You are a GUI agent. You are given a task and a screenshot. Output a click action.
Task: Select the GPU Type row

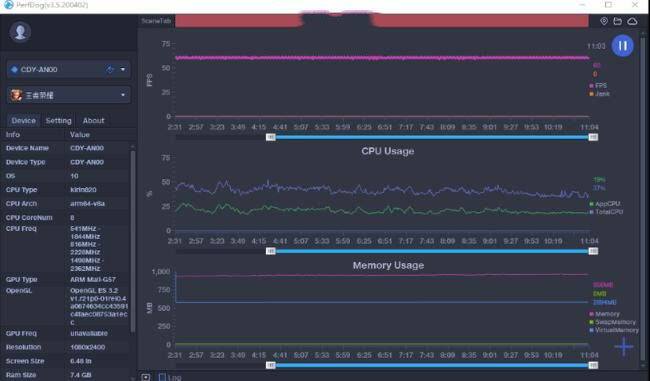(x=66, y=279)
